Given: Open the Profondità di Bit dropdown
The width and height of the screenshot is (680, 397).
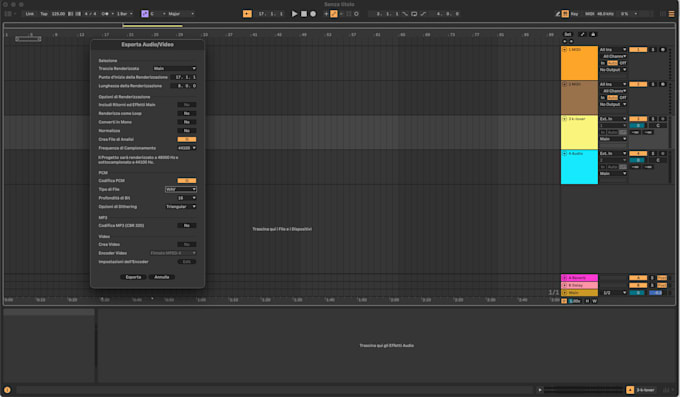Looking at the screenshot, I should [x=186, y=198].
